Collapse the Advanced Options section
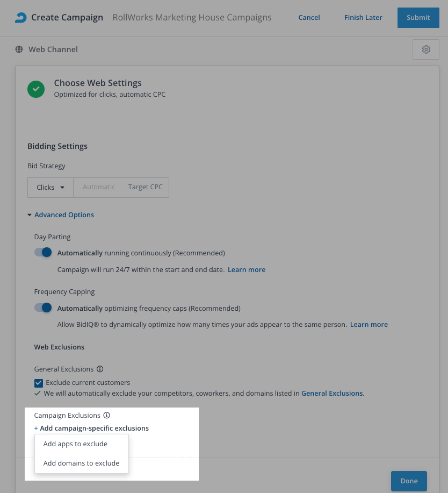448x493 pixels. coord(61,215)
